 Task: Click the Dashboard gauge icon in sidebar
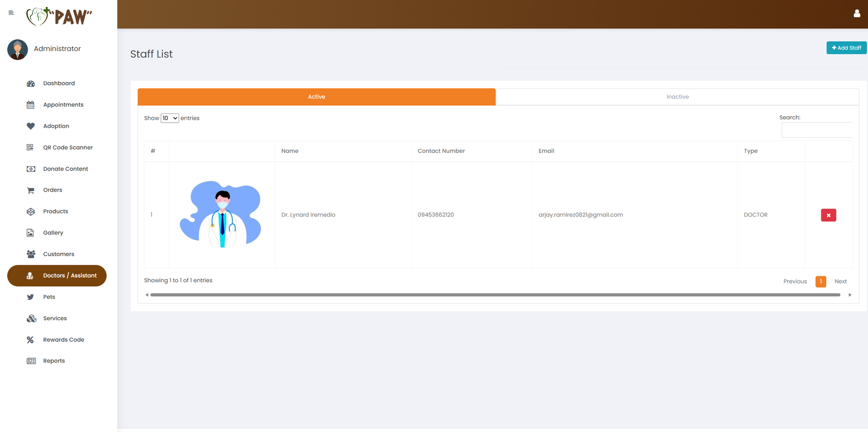31,84
